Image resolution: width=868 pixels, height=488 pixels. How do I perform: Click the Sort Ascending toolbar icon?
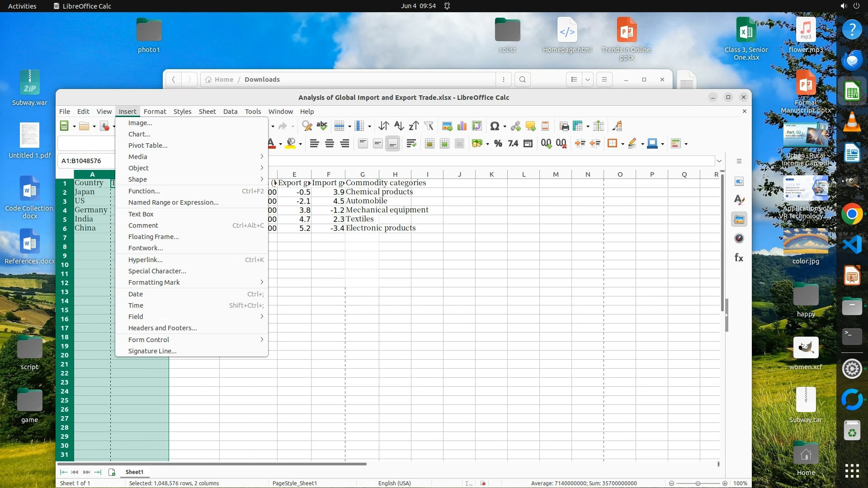(x=399, y=126)
